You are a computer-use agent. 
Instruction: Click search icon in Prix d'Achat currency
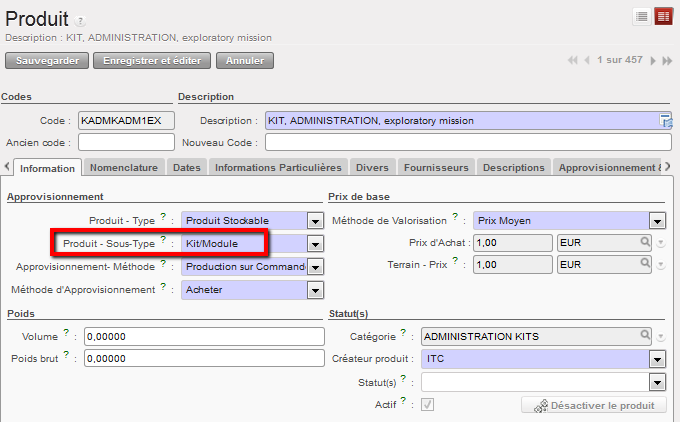tap(647, 242)
